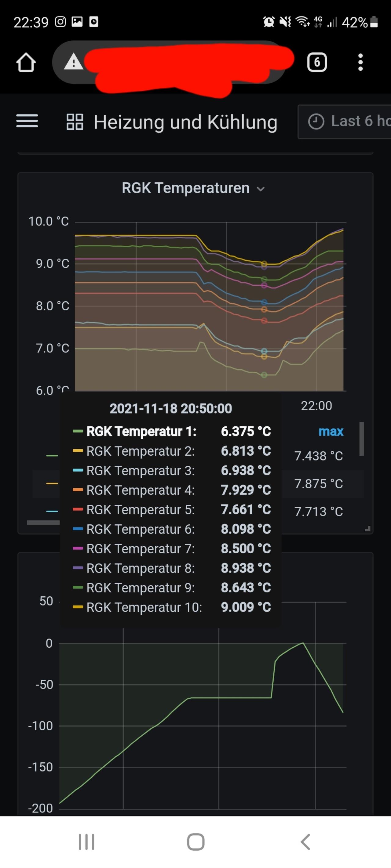Open the Last 6 hours time picker
This screenshot has width=391, height=868.
tap(345, 122)
